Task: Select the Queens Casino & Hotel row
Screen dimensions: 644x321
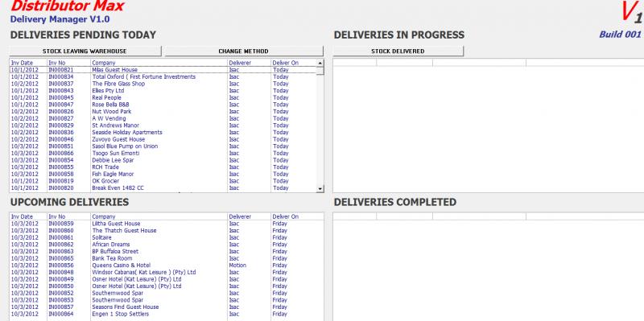Action: 167,265
